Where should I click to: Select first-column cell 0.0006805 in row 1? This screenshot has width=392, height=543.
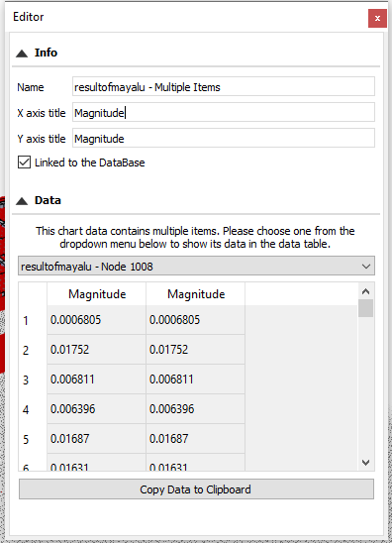(x=97, y=320)
